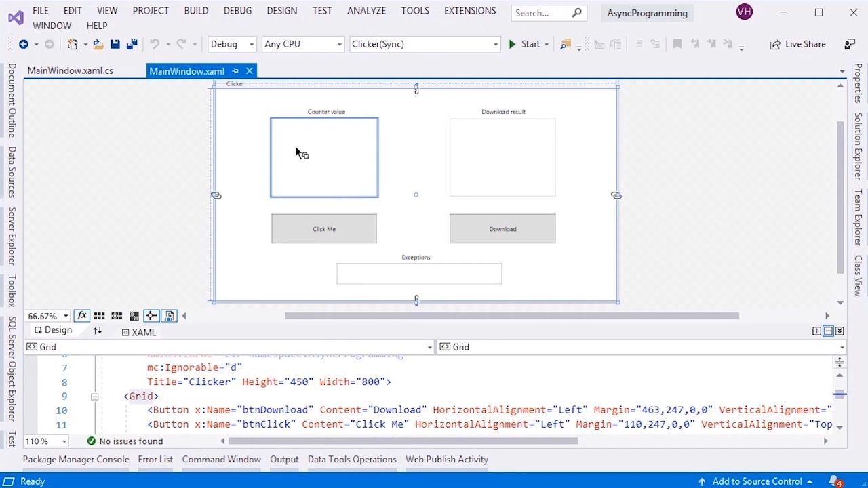Viewport: 868px width, 488px height.
Task: Click the Visual Studio logo icon
Action: tap(16, 18)
